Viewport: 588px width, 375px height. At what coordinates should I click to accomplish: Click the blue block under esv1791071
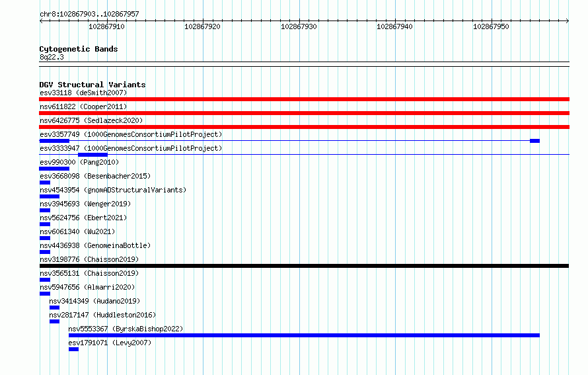coord(73,349)
